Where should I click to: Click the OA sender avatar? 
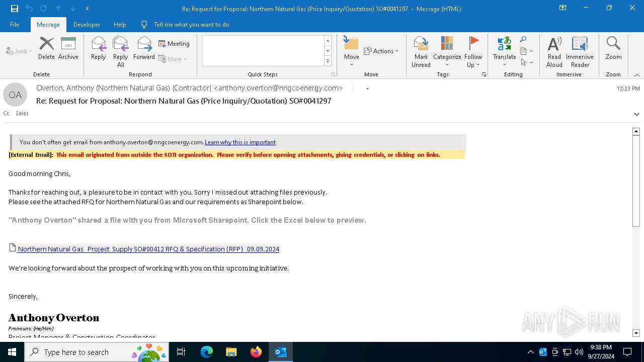15,95
